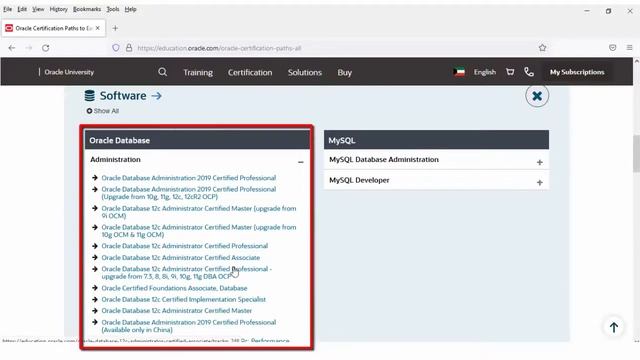Collapse the Administration section minus icon

click(300, 162)
